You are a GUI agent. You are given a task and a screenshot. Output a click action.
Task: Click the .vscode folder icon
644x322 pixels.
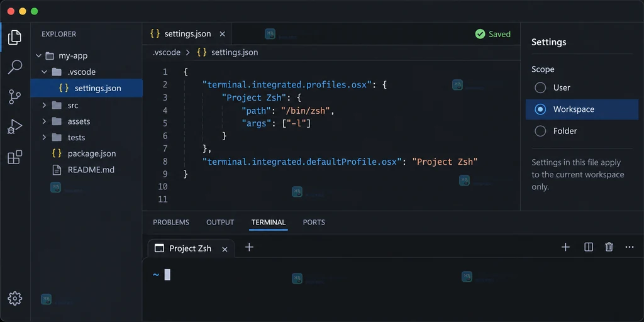point(57,72)
